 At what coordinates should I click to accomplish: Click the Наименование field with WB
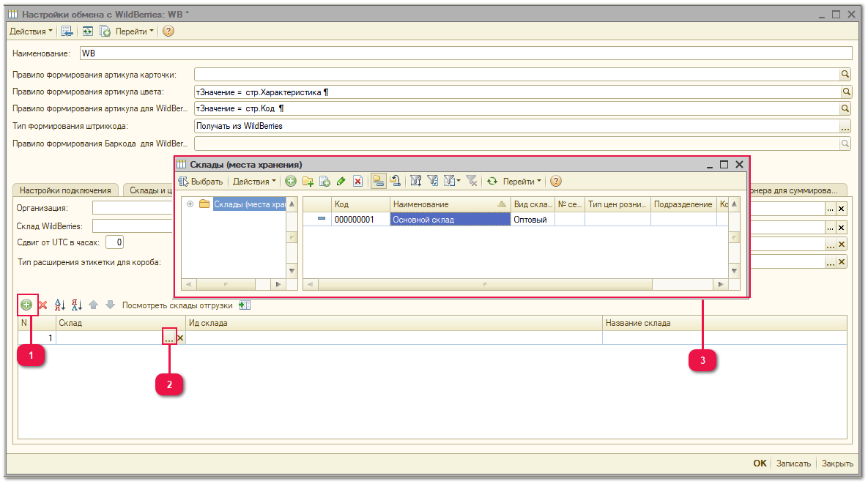click(x=466, y=53)
